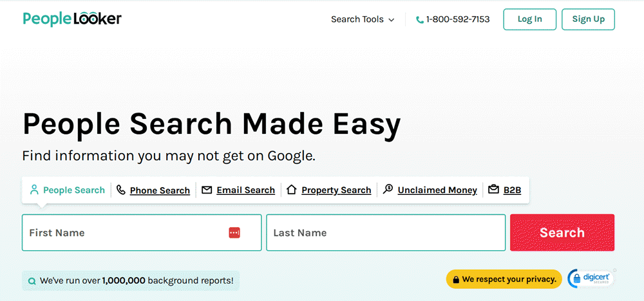Screen dimensions: 644x301
Task: Select the People Search tab
Action: coord(73,190)
